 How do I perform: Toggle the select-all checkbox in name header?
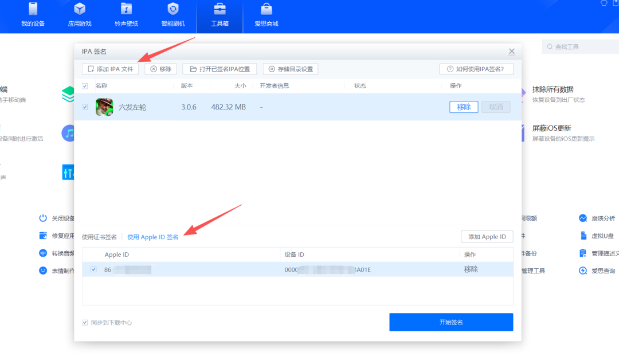(x=85, y=85)
